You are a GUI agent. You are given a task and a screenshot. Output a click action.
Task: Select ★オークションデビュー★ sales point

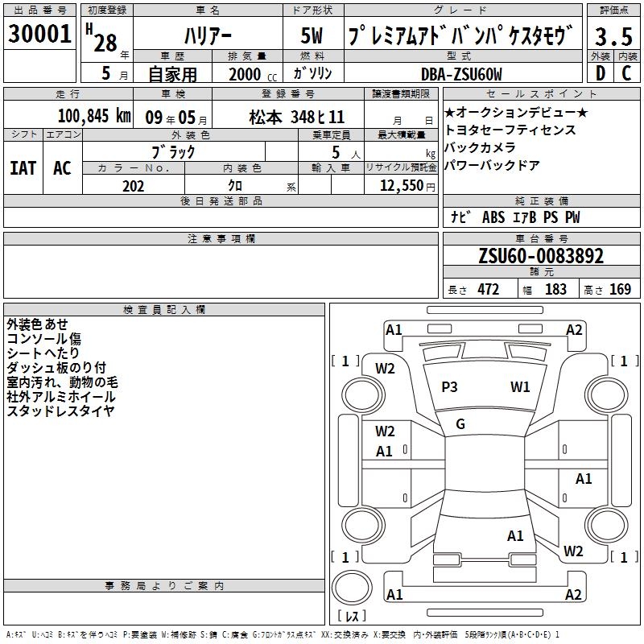516,112
